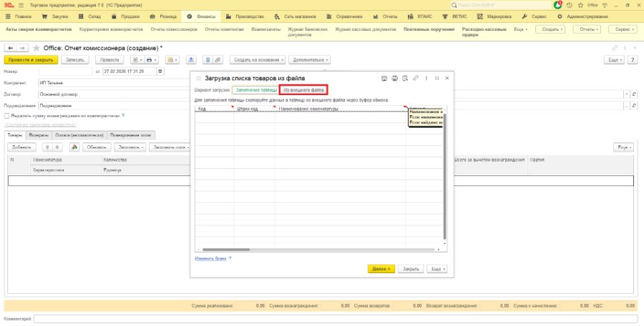Screen dimensions: 644x326
Task: Open Продажи section in main menu
Action: (126, 16)
